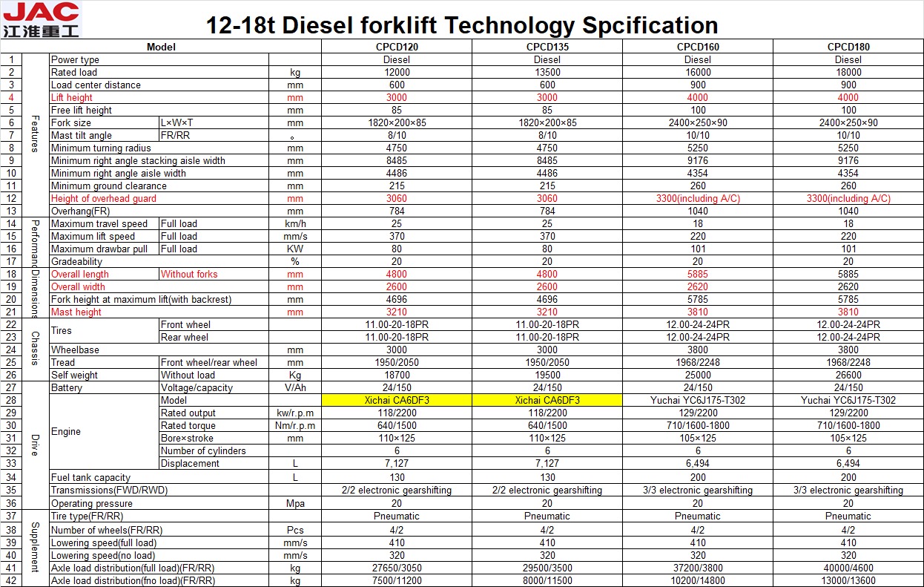The height and width of the screenshot is (587, 924).
Task: Select 'Minimum right angle stacking aisle width'
Action: tap(138, 161)
